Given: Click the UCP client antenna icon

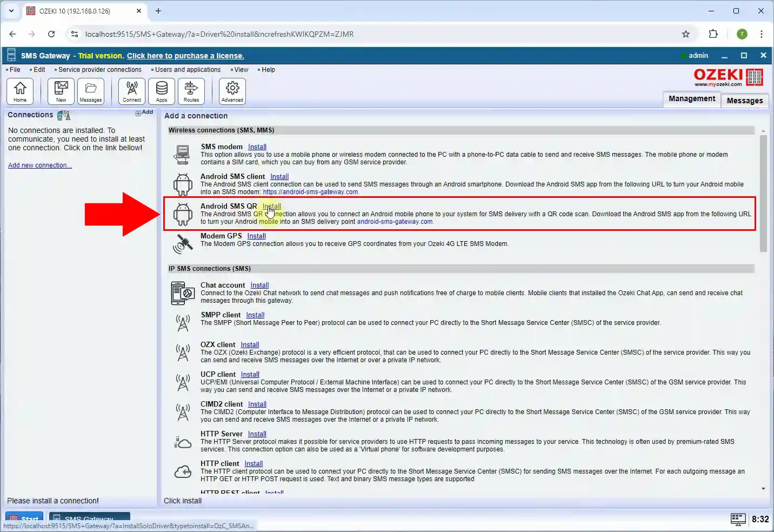Looking at the screenshot, I should coord(183,382).
